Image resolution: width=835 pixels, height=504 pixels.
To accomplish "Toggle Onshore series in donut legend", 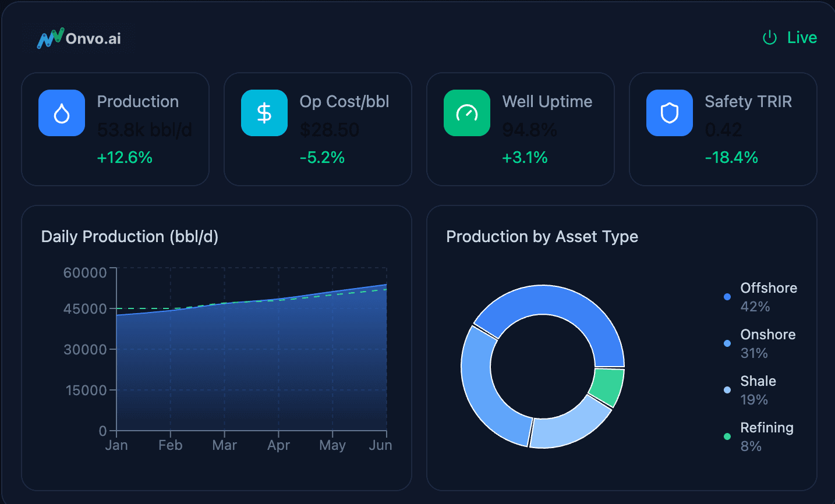I will [x=767, y=335].
